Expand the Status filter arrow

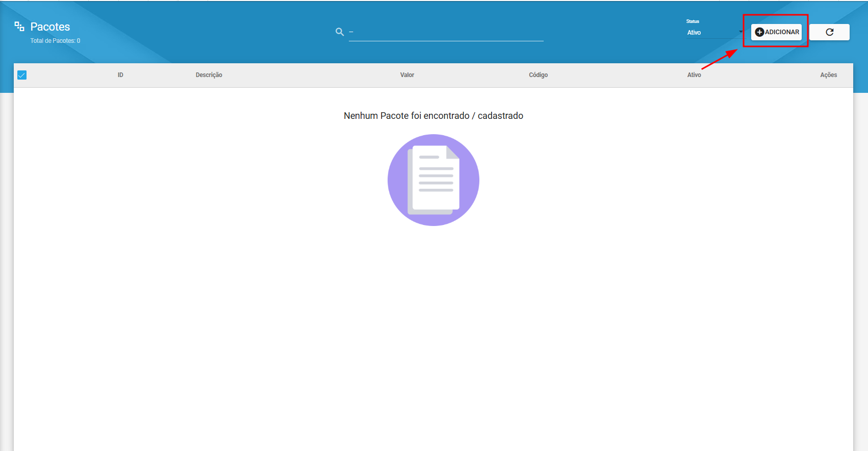click(741, 32)
